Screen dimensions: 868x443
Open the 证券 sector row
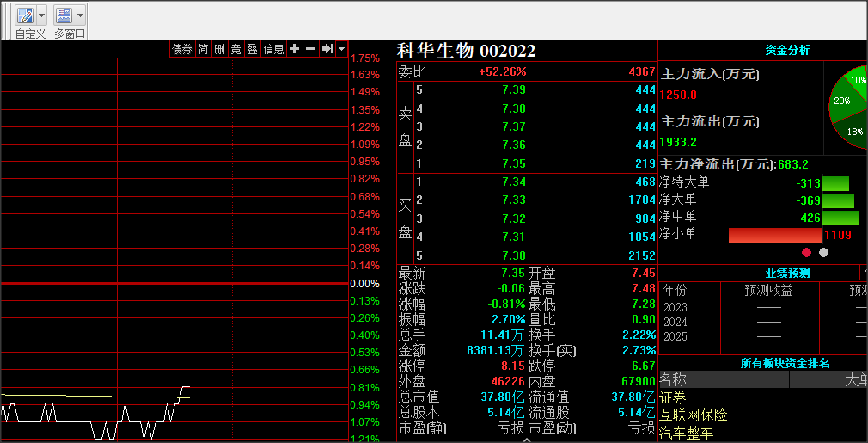tap(673, 398)
